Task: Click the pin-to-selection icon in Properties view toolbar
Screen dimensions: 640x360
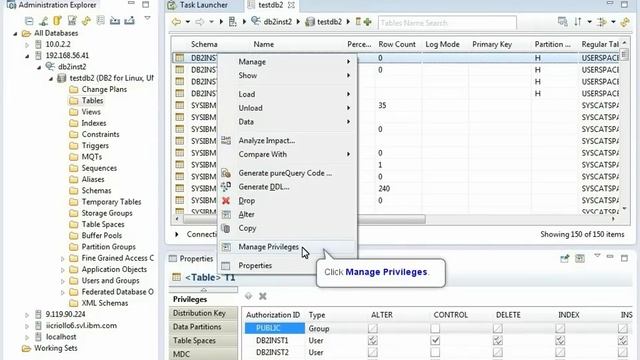Action: point(564,258)
